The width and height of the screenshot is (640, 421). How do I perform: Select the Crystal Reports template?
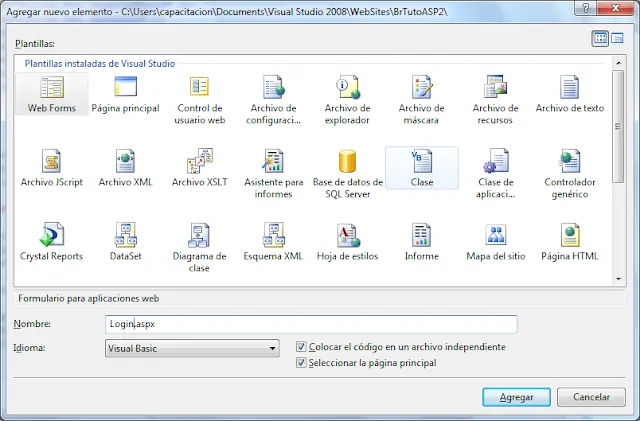[51, 242]
